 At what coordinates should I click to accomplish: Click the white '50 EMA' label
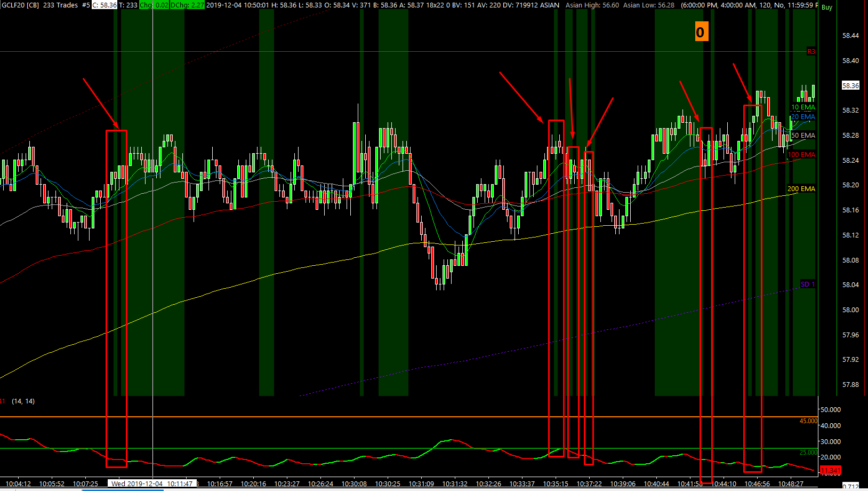[x=803, y=136]
